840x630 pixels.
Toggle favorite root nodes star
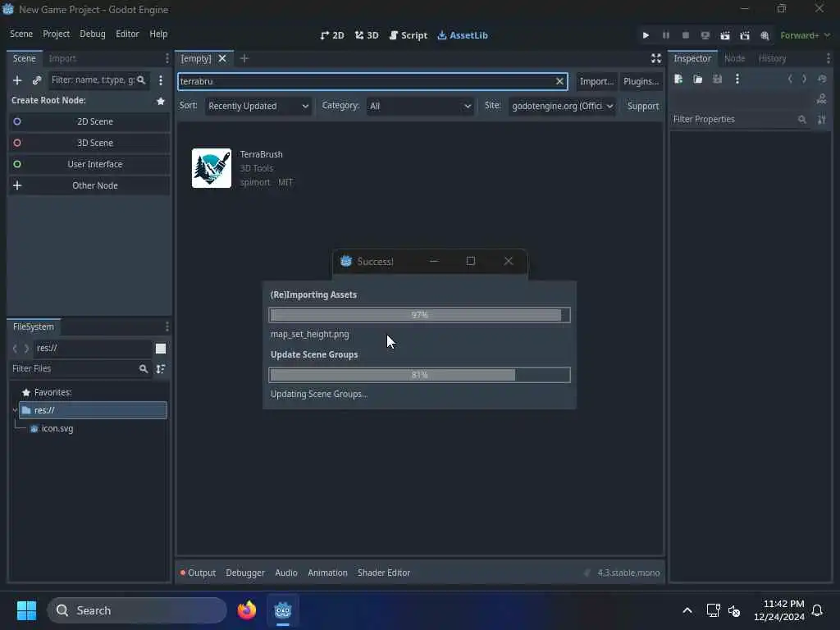pyautogui.click(x=161, y=101)
